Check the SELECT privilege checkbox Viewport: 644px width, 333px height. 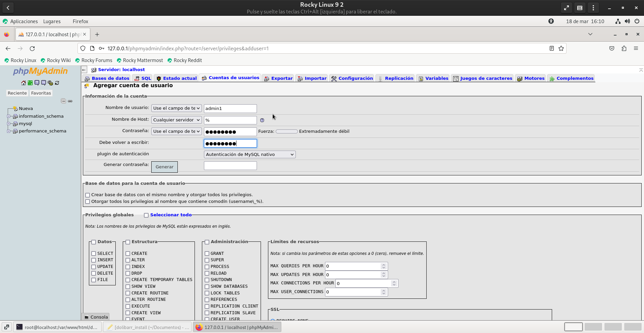[x=94, y=254]
